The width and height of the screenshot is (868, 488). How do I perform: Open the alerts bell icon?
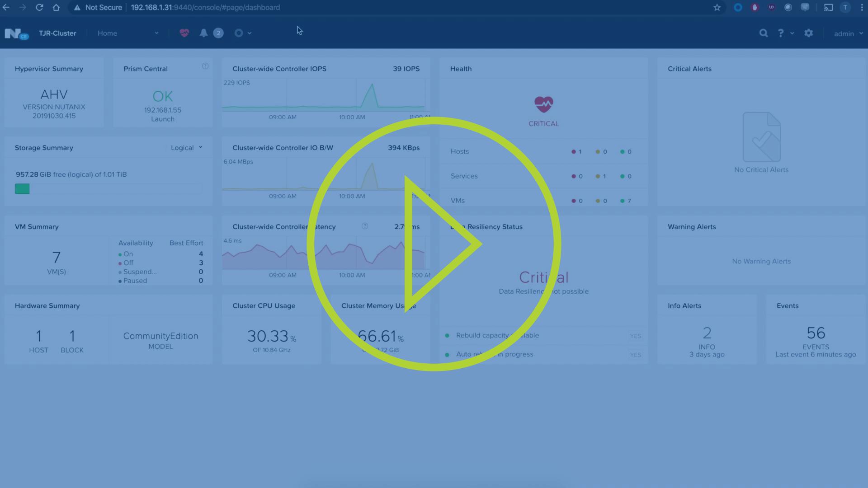(204, 33)
